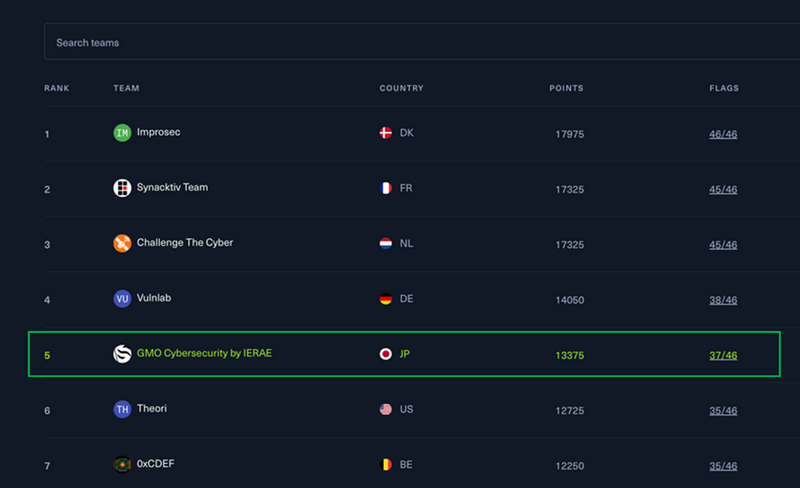The height and width of the screenshot is (488, 800).
Task: Click the GMO Cybersecurity team logo
Action: click(122, 354)
